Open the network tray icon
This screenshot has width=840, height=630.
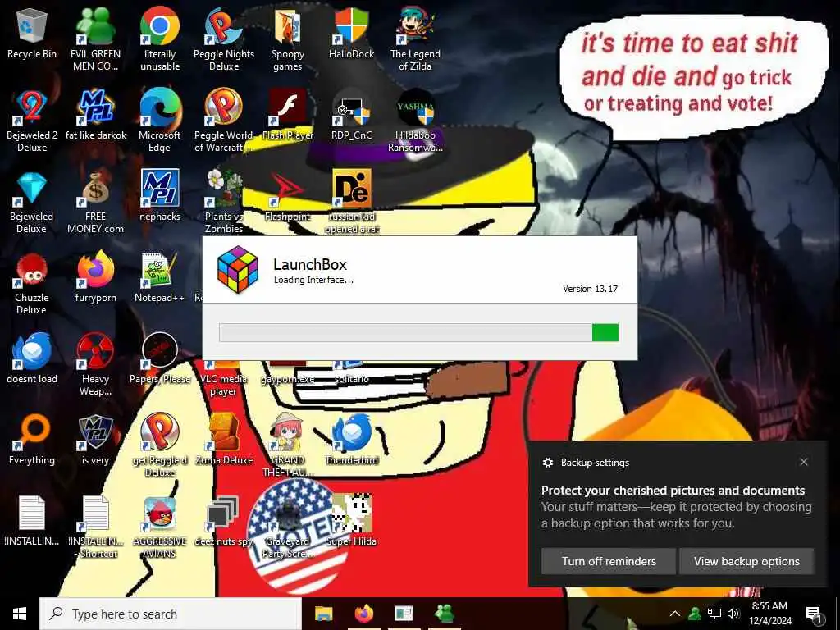[x=714, y=614]
